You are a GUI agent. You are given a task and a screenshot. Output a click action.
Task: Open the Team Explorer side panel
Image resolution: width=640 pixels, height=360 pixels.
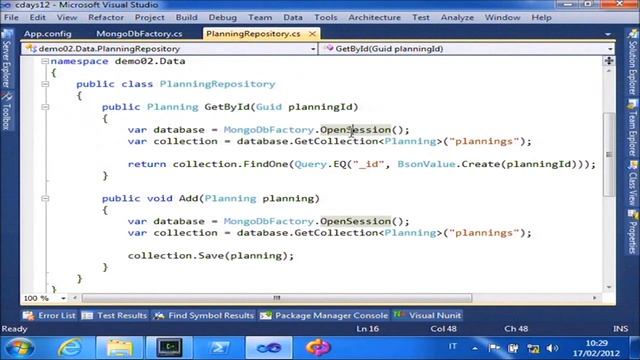pos(632,128)
